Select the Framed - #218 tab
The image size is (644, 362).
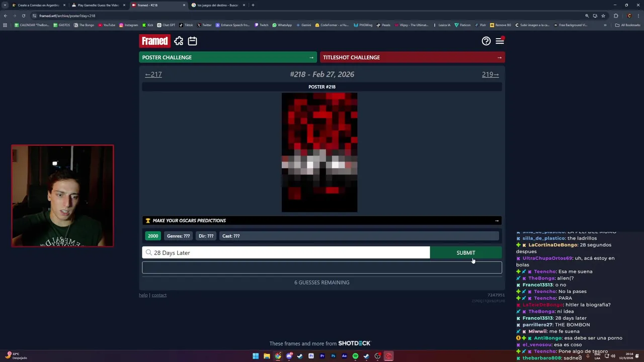click(x=158, y=5)
